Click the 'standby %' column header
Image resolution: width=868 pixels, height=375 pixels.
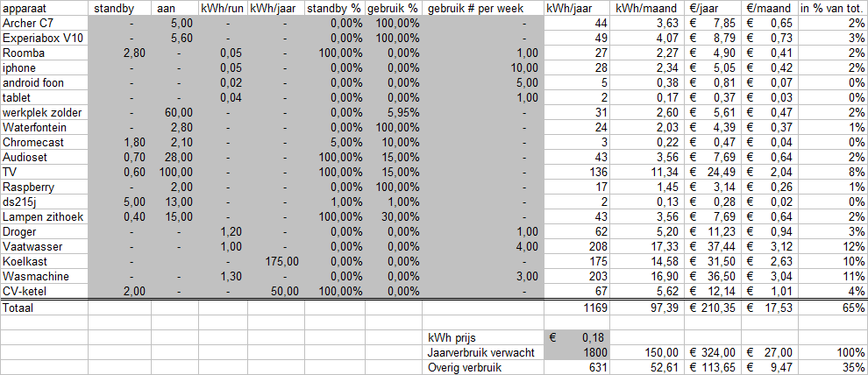click(334, 8)
